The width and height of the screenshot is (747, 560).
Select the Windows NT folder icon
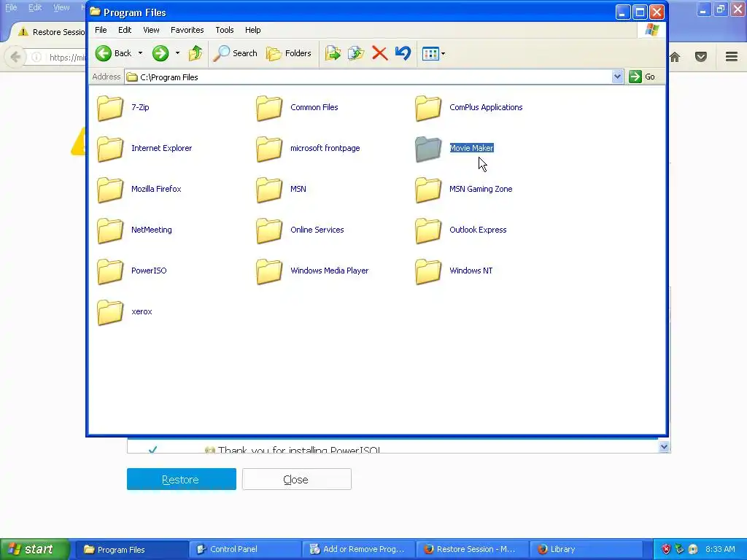click(x=428, y=271)
